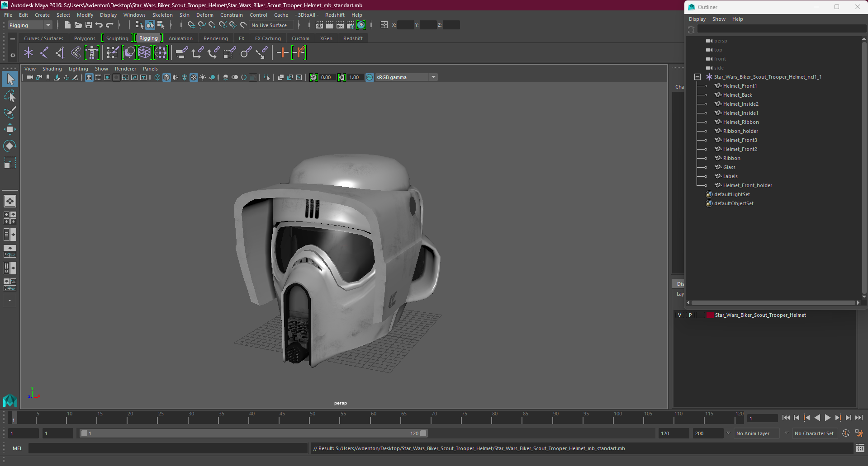Toggle the view color management ON button
This screenshot has height=466, width=868.
pos(370,77)
